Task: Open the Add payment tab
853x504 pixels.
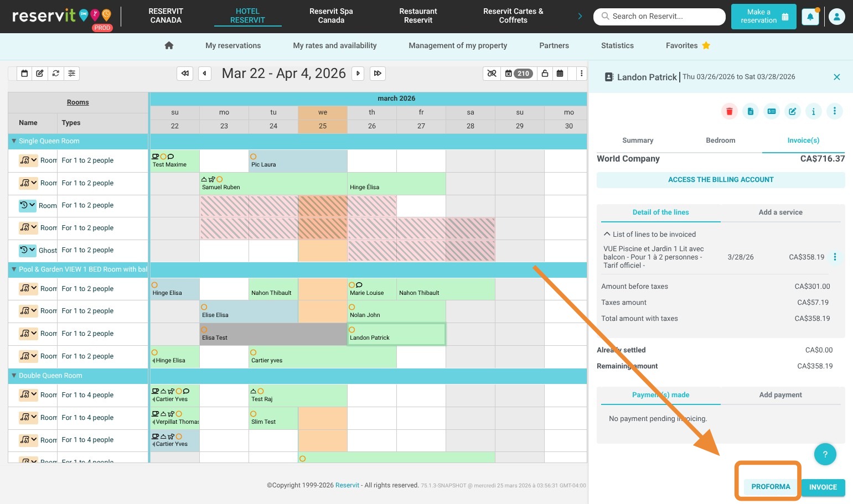Action: (x=780, y=395)
